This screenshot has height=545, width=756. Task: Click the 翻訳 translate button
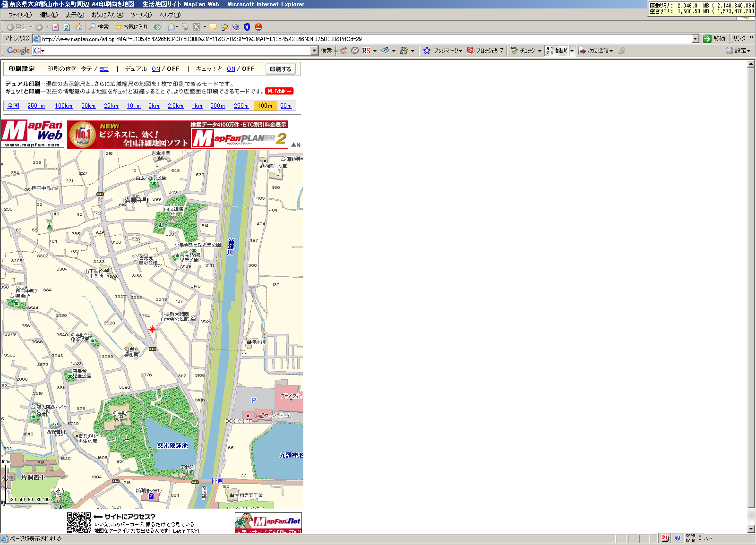(x=557, y=51)
